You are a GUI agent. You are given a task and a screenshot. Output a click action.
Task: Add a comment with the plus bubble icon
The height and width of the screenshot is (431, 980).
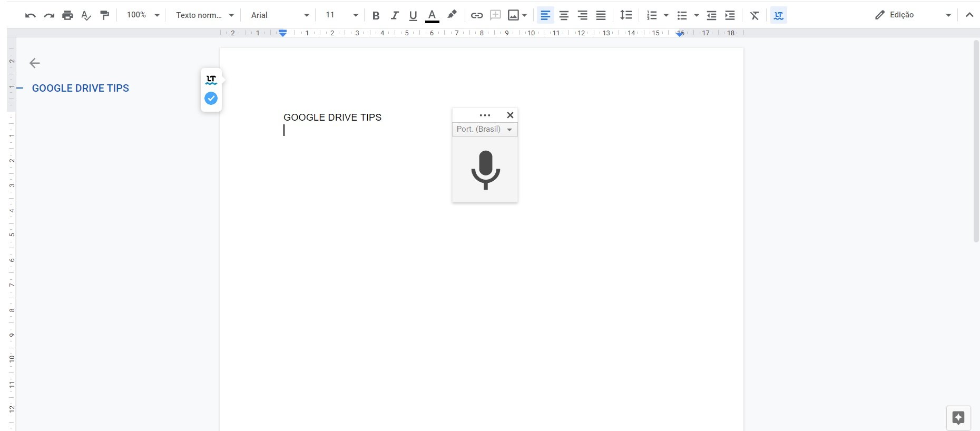coord(495,15)
